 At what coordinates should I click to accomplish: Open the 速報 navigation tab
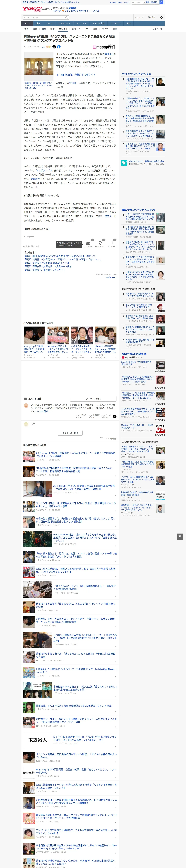point(38,24)
